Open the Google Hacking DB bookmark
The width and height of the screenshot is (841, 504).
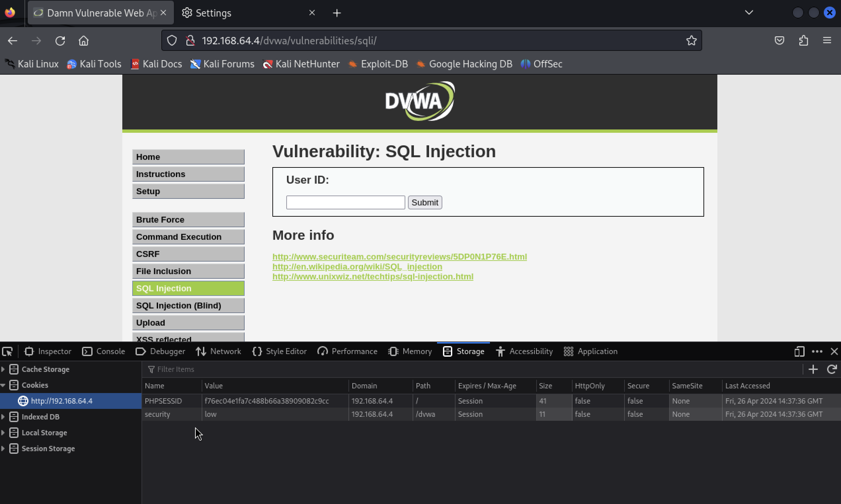pos(464,64)
